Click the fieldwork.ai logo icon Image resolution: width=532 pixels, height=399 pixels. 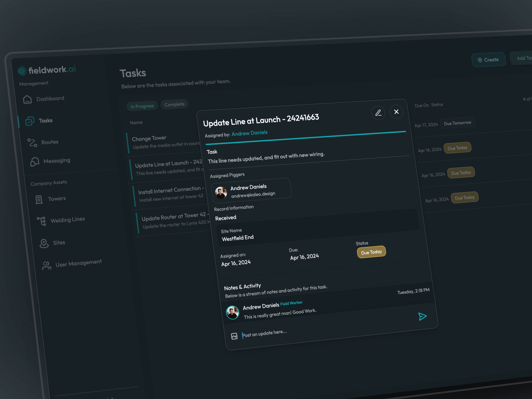22,71
